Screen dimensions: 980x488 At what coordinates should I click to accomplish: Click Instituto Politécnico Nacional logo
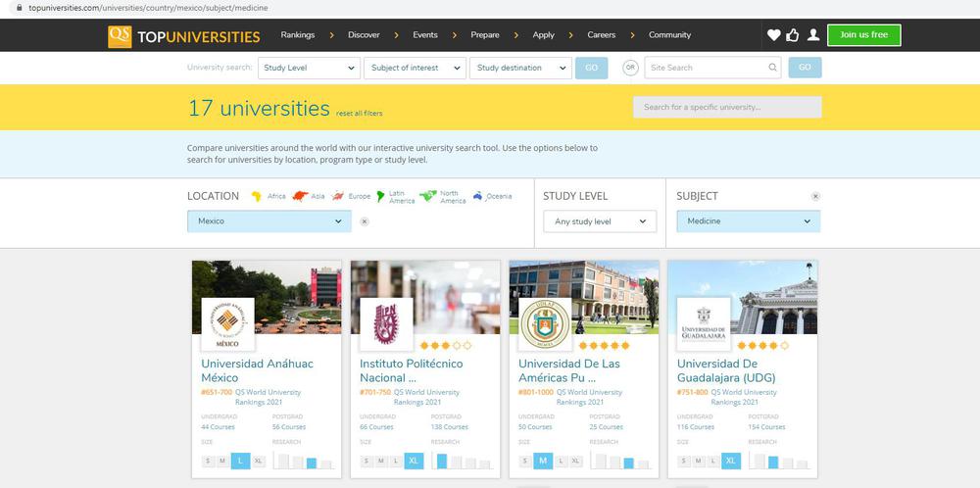pos(386,324)
